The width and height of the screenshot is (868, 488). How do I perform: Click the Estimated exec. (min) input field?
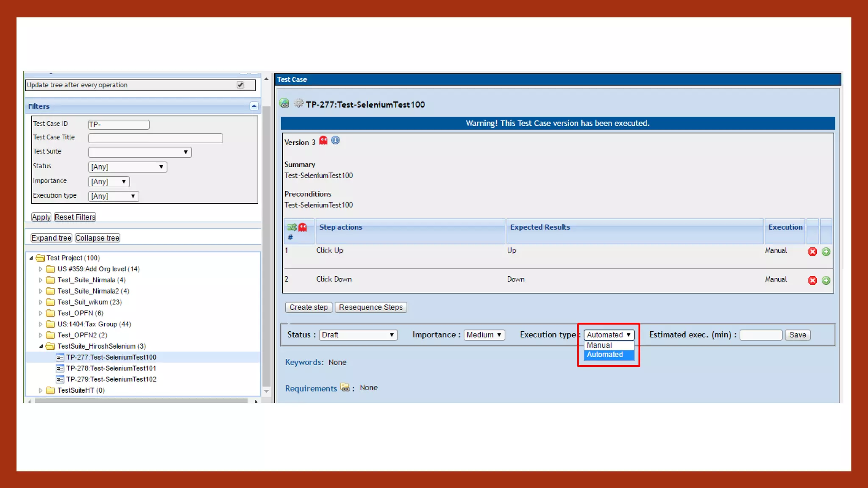760,335
